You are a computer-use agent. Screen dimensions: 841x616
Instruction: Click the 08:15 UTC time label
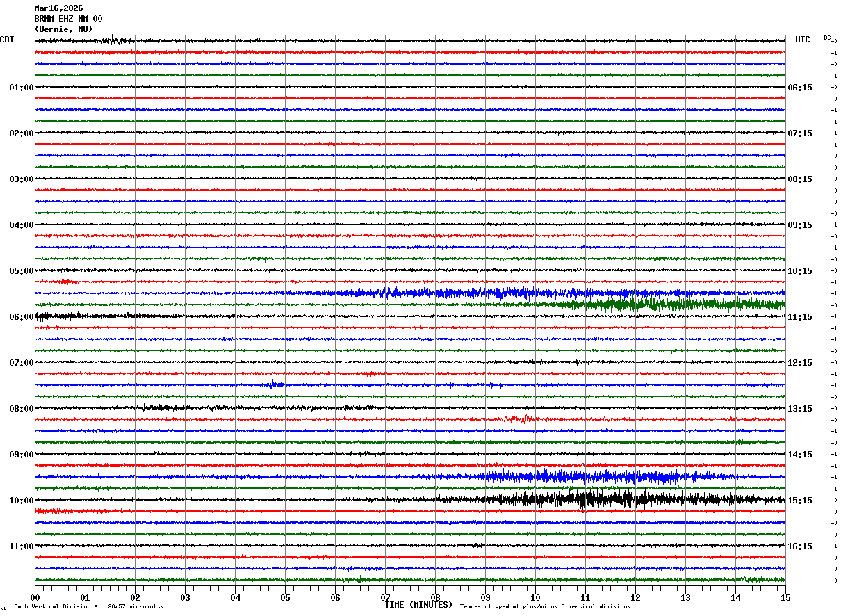800,179
